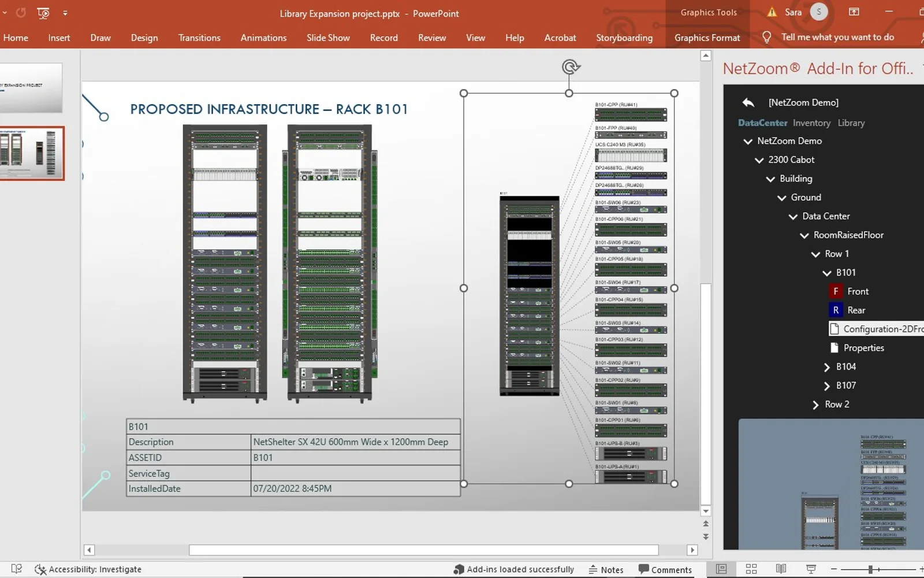Switch to Graphics Format tab

tap(707, 38)
